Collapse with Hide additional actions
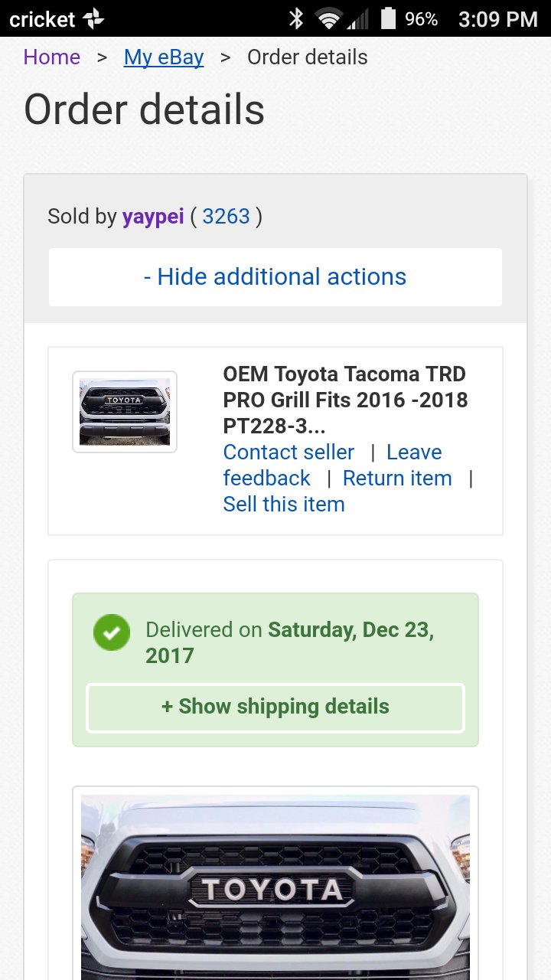551x980 pixels. click(275, 276)
